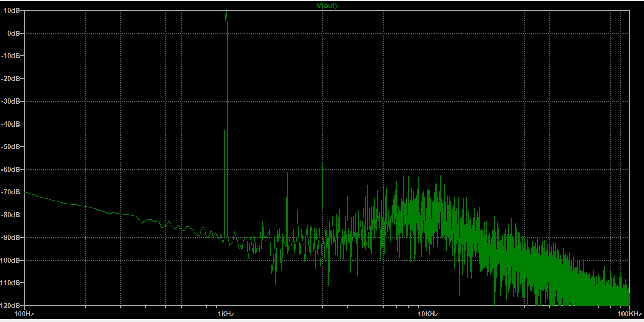The width and height of the screenshot is (644, 322).
Task: Click the 1KHz frequency axis label
Action: pyautogui.click(x=226, y=314)
